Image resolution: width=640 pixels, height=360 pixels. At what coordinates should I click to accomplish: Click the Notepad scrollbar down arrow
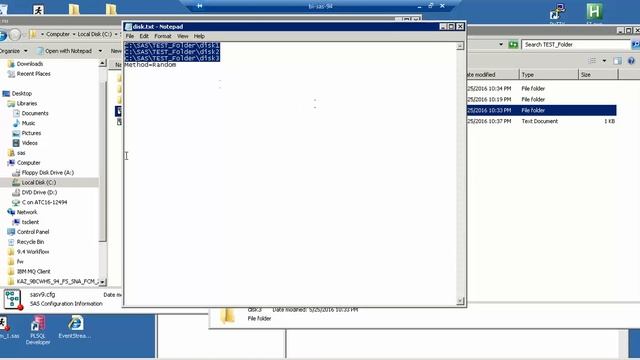pos(460,301)
